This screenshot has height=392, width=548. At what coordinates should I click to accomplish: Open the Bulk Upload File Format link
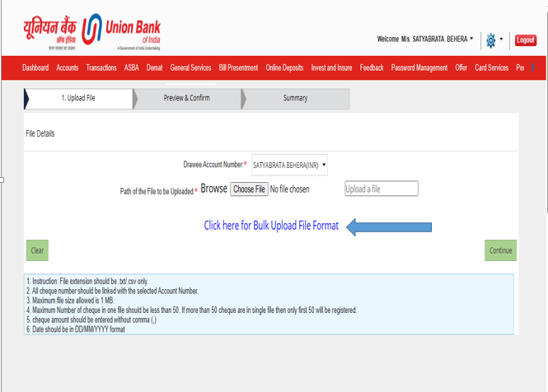(x=271, y=226)
